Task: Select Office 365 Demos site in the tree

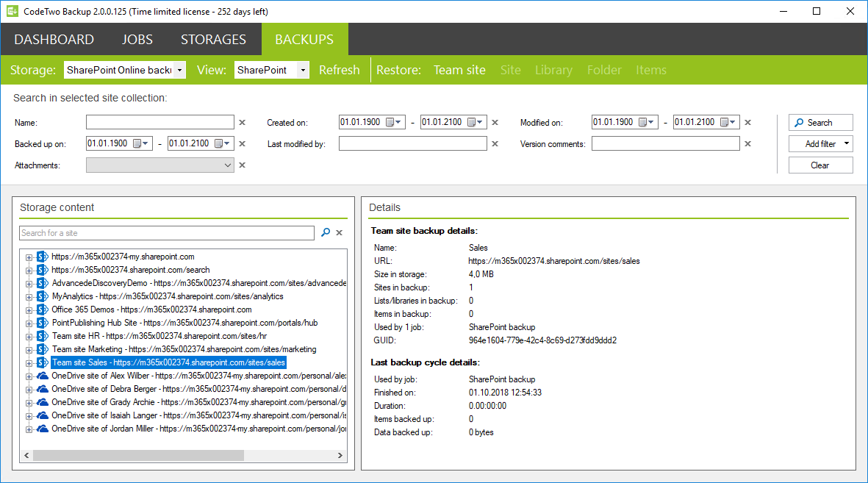Action: pyautogui.click(x=151, y=310)
